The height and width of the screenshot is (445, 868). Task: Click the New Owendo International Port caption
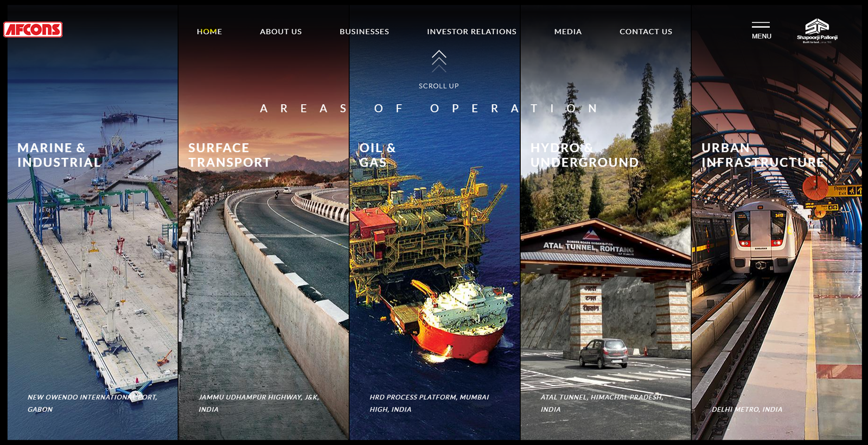click(x=92, y=403)
